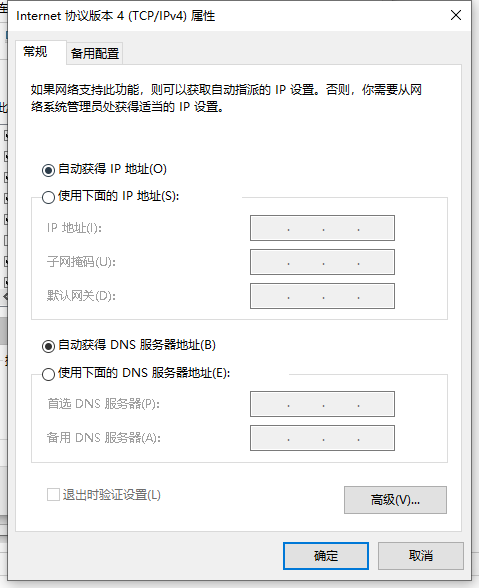Click the IP 地址 input box

[x=322, y=228]
